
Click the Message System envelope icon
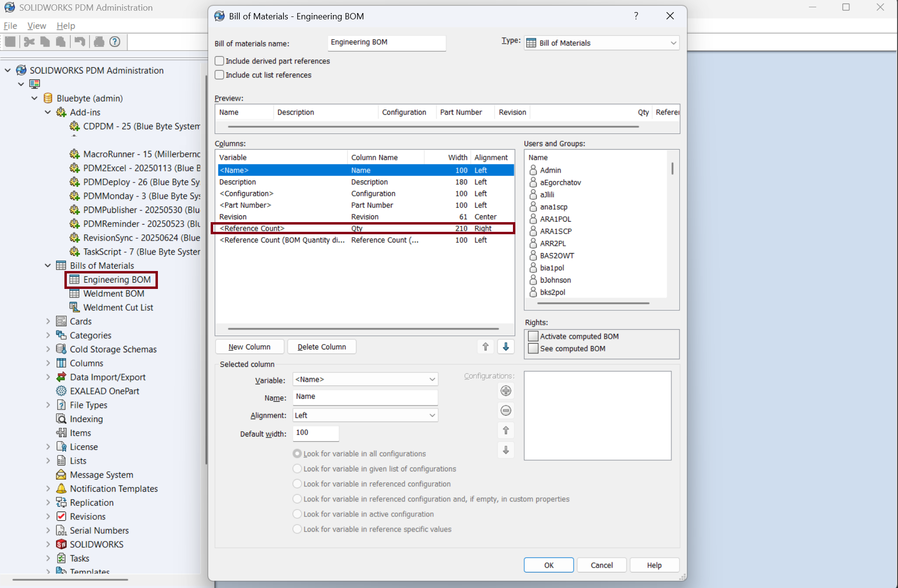tap(61, 475)
